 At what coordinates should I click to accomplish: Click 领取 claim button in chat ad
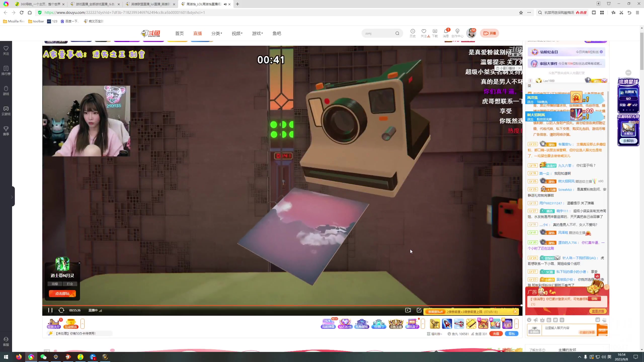tap(594, 299)
